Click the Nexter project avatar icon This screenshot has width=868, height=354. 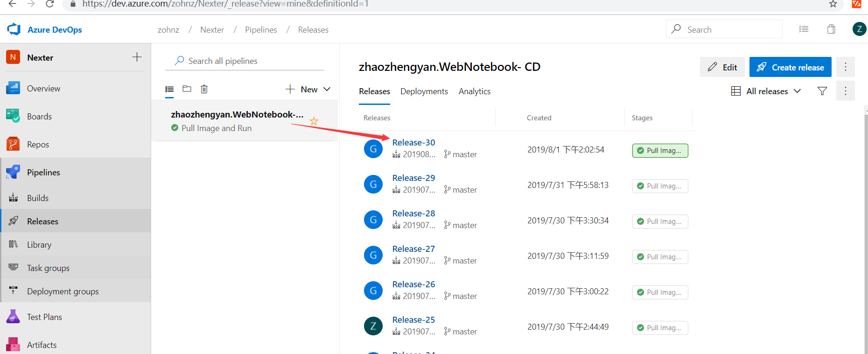(13, 57)
